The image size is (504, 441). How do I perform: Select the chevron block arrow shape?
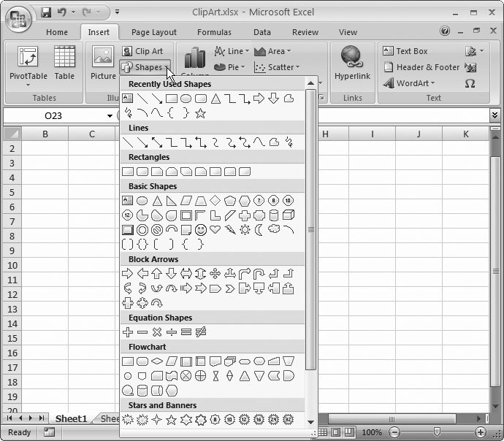230,288
